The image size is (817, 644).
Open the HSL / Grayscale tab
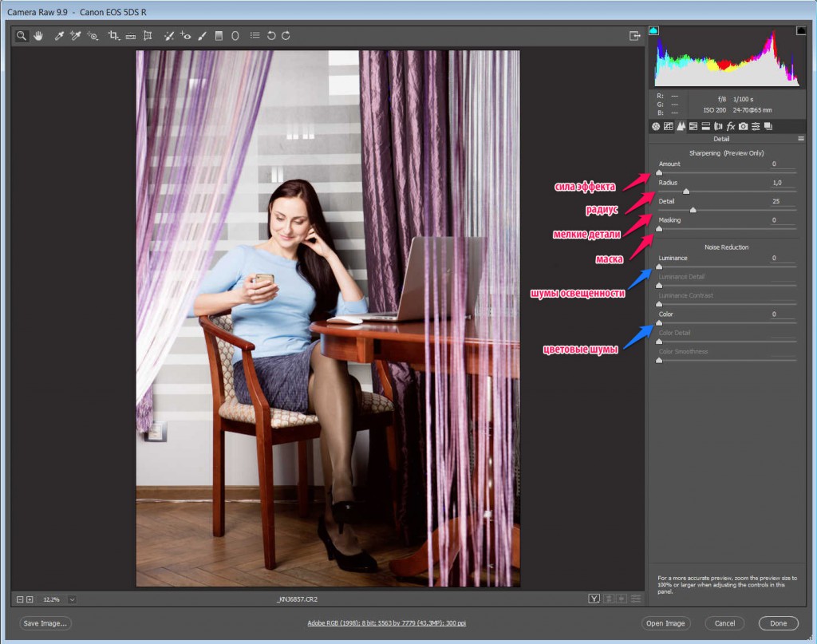(693, 126)
